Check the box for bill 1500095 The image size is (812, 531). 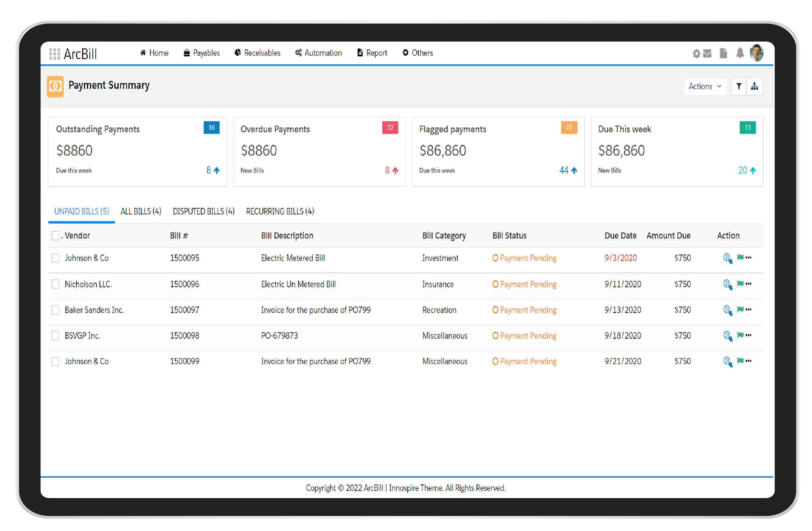pos(55,258)
